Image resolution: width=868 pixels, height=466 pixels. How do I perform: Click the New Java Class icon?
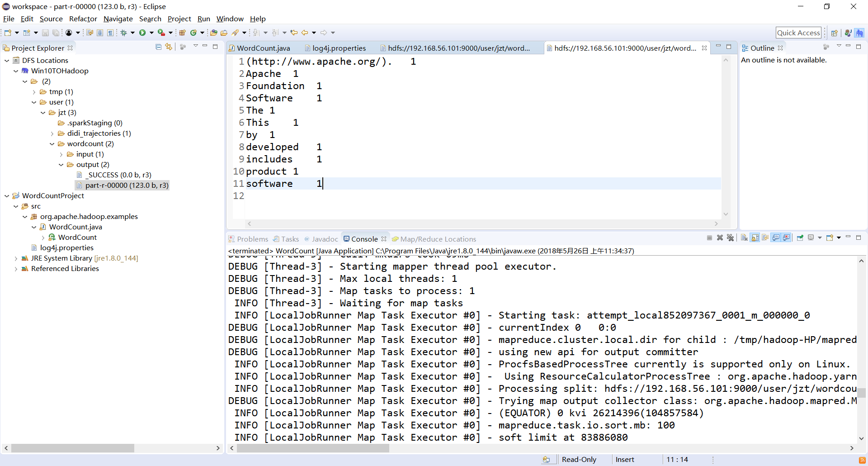193,33
